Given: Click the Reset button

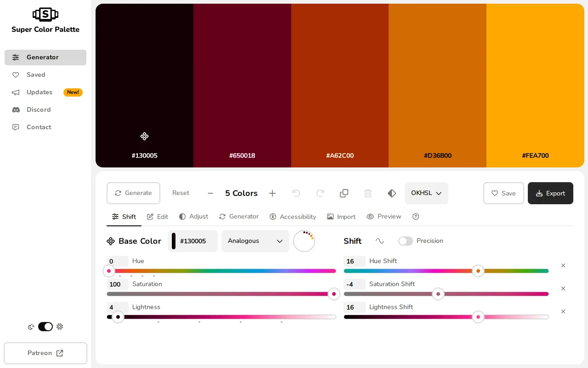Looking at the screenshot, I should [x=181, y=193].
